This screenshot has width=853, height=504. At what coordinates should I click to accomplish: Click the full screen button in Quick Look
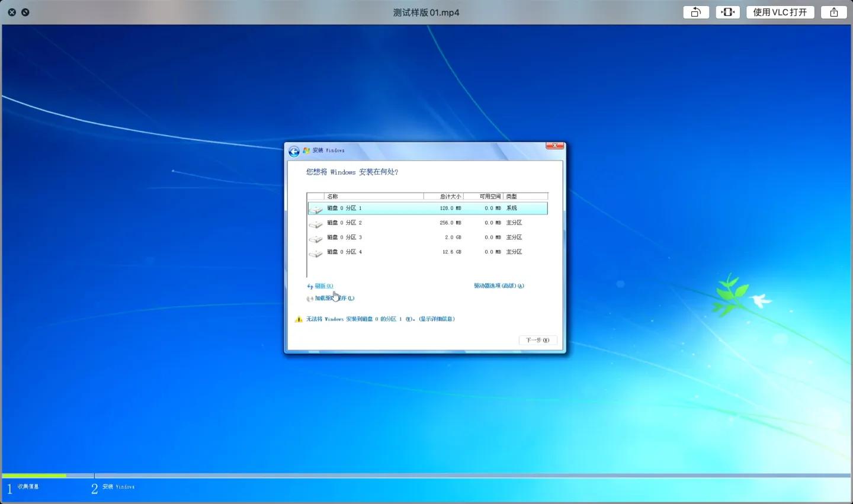click(25, 12)
